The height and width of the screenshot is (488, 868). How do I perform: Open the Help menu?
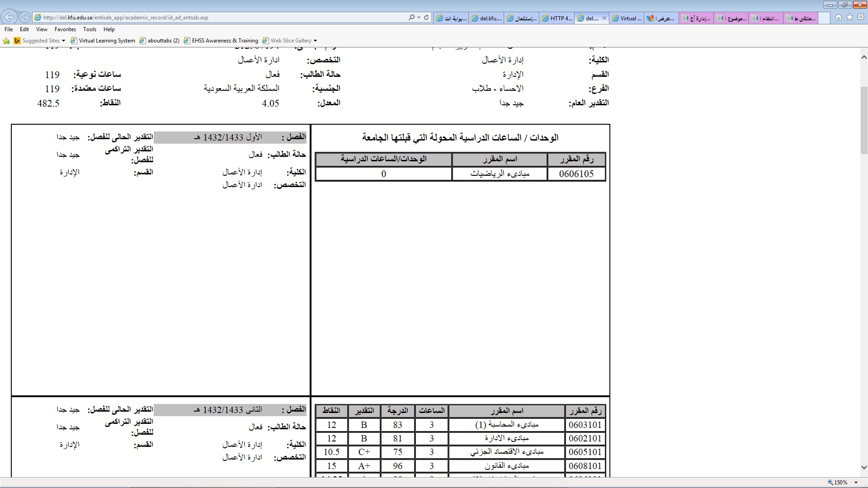(109, 29)
